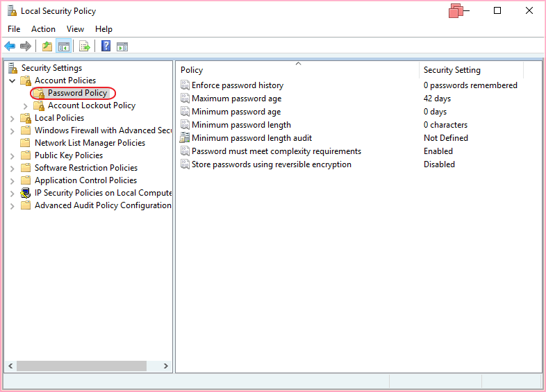Click the complexity requirements policy icon
This screenshot has width=546, height=392.
point(185,151)
